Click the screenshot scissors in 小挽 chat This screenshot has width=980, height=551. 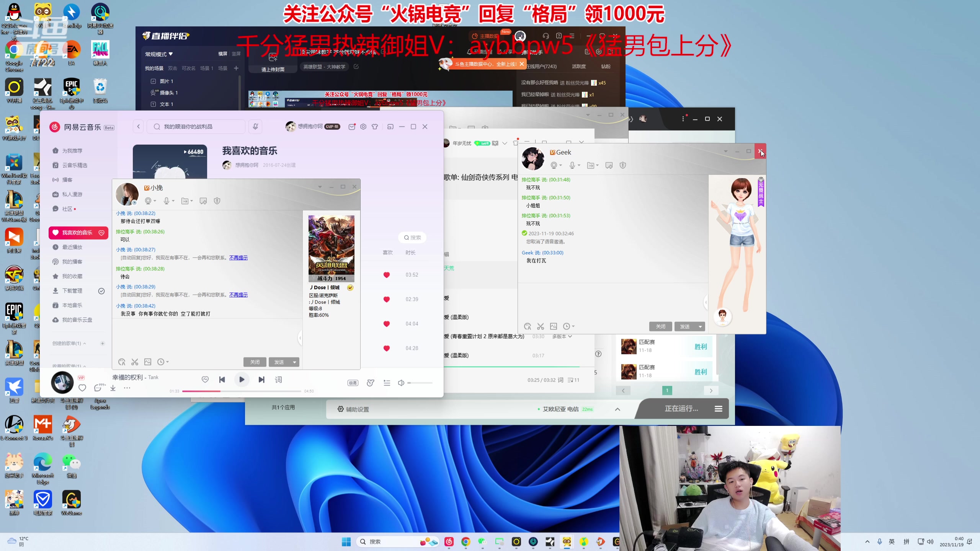pyautogui.click(x=135, y=362)
